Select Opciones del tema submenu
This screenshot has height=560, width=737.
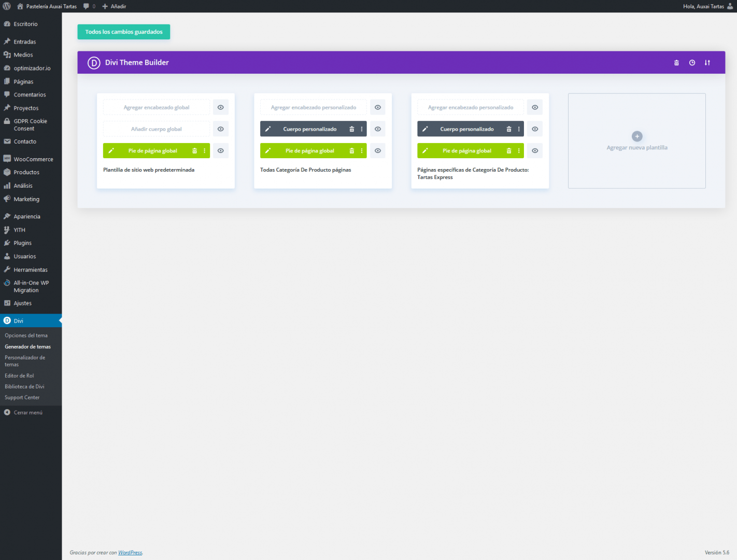pyautogui.click(x=26, y=335)
